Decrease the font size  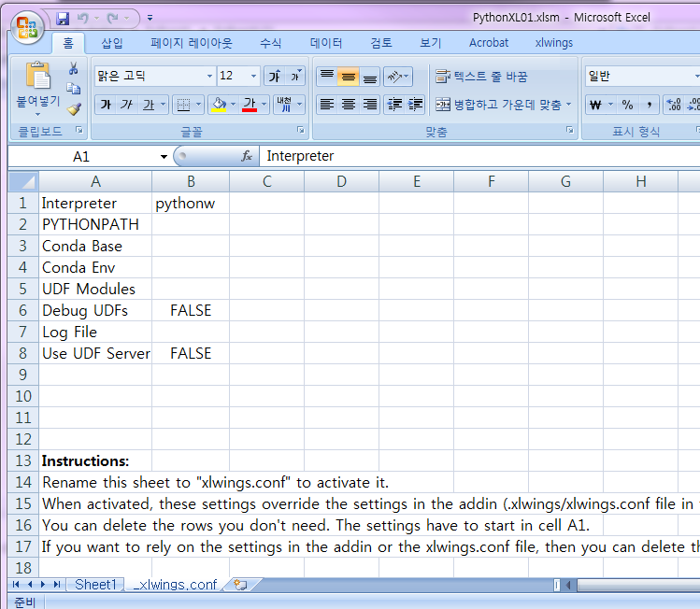pyautogui.click(x=295, y=77)
